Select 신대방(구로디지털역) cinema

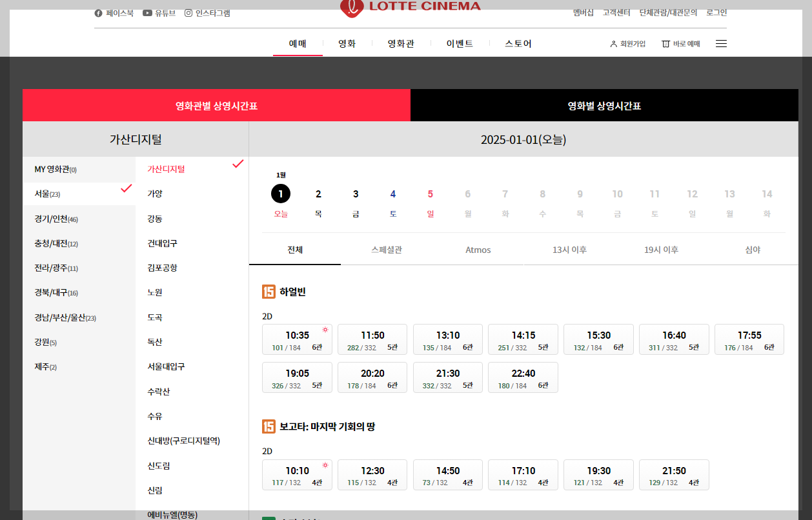(184, 441)
